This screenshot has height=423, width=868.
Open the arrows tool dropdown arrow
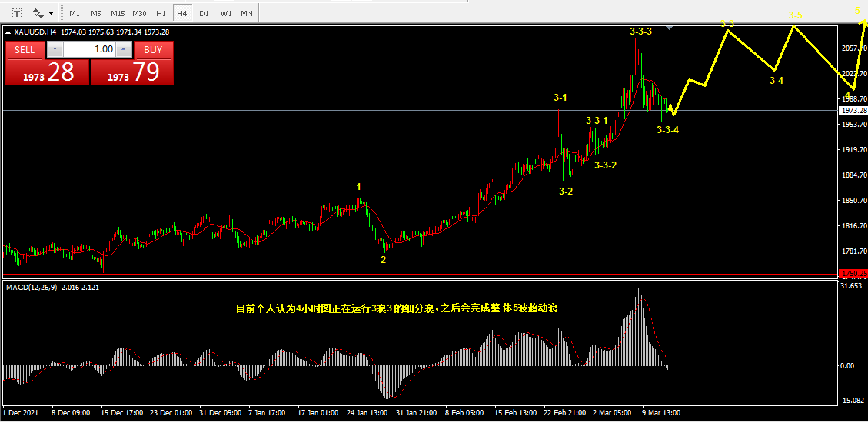52,13
